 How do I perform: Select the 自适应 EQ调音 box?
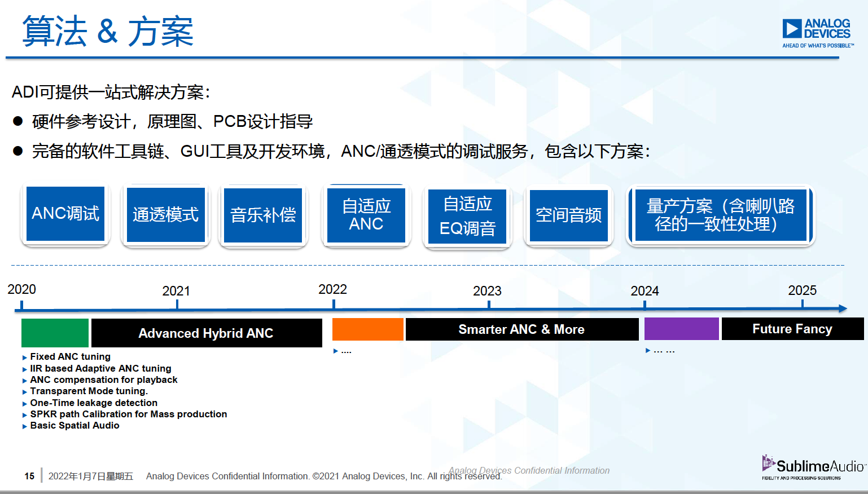pos(467,216)
